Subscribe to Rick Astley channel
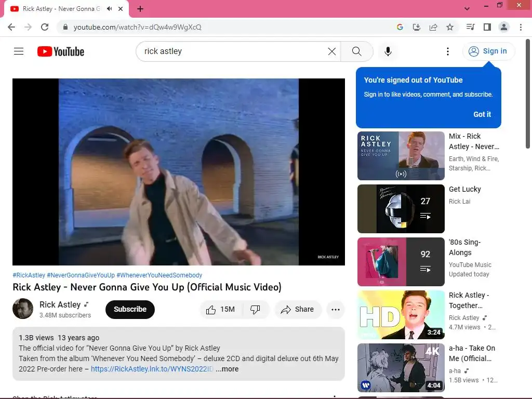Viewport: 532px width, 399px height. (130, 310)
